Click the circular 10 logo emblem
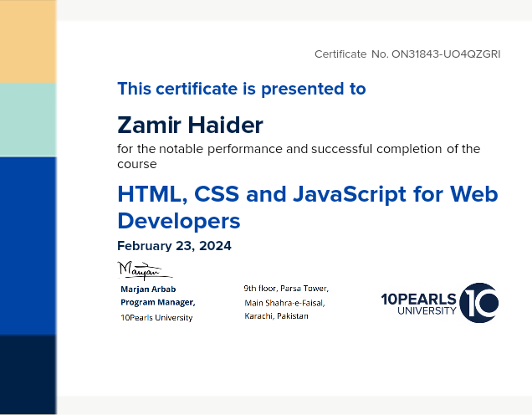This screenshot has height=415, width=532. coord(479,303)
